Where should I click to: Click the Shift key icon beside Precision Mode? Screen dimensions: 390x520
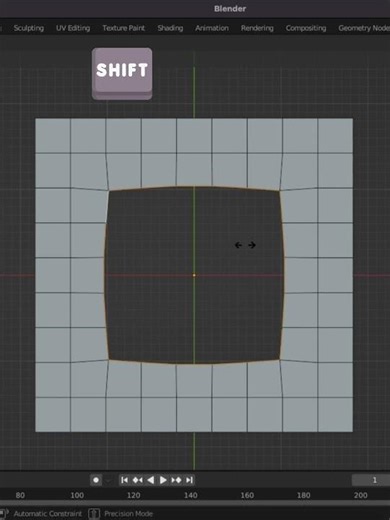(94, 514)
